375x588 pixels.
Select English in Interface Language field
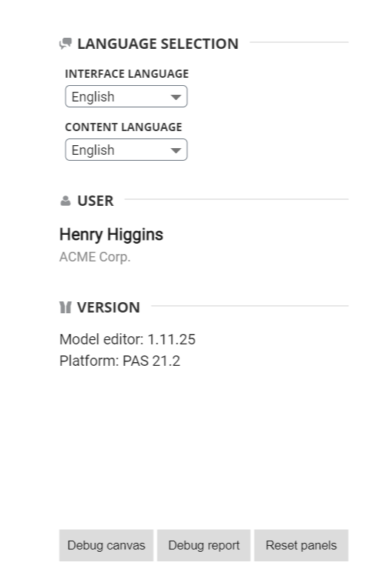click(93, 97)
